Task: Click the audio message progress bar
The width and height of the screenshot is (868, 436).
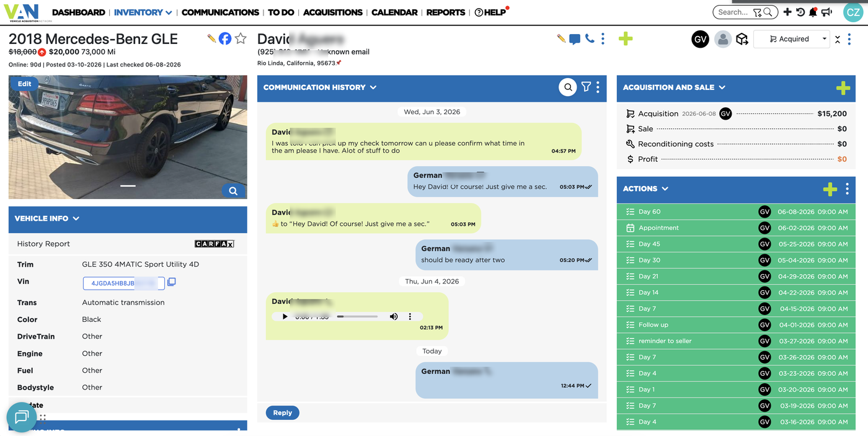Action: (357, 316)
